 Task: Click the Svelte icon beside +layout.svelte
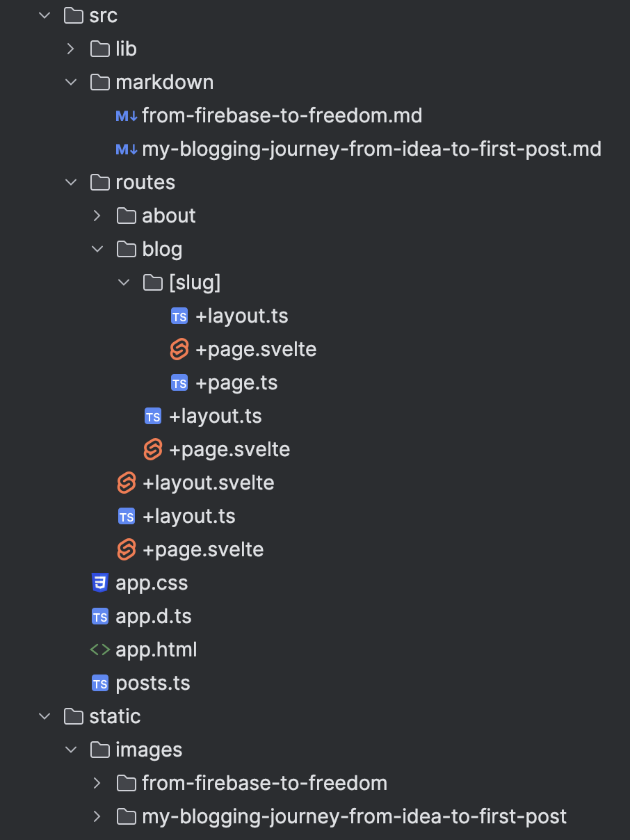point(127,483)
